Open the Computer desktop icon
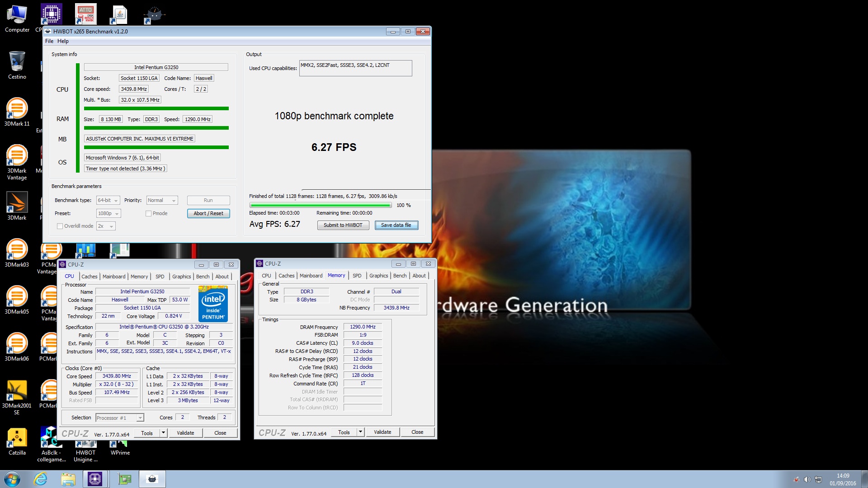The width and height of the screenshot is (868, 488). pyautogui.click(x=17, y=19)
